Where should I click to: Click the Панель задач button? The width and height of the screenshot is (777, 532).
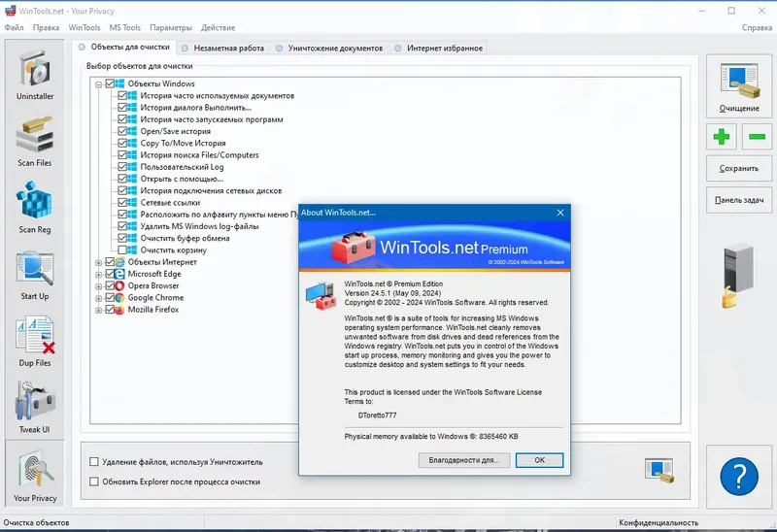click(739, 200)
